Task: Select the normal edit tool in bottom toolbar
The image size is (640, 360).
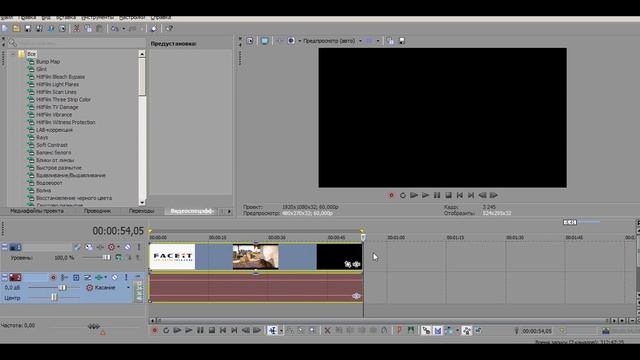Action: click(x=272, y=330)
